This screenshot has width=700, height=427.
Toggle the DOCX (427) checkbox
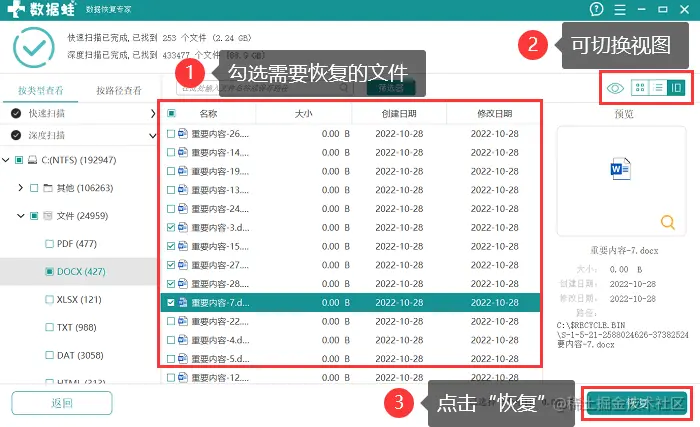click(49, 272)
